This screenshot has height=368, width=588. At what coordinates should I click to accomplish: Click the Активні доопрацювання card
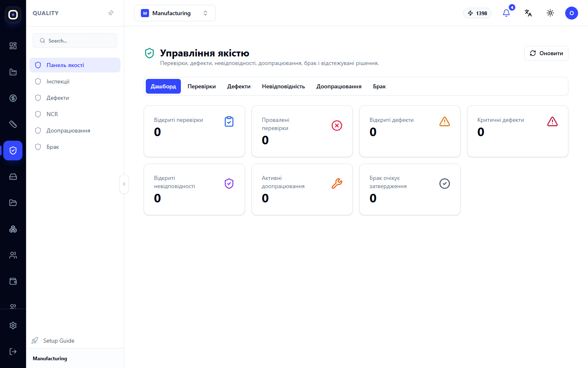(302, 189)
